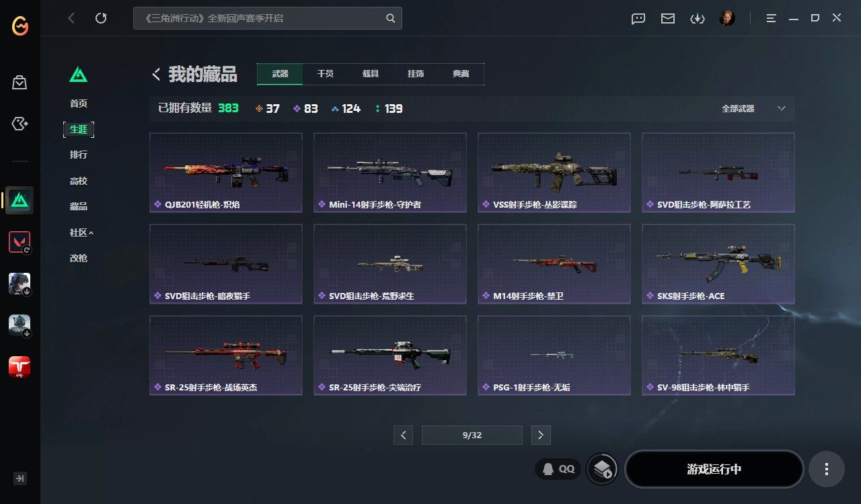Open the chat message icon in top bar
The height and width of the screenshot is (504, 861).
point(638,19)
